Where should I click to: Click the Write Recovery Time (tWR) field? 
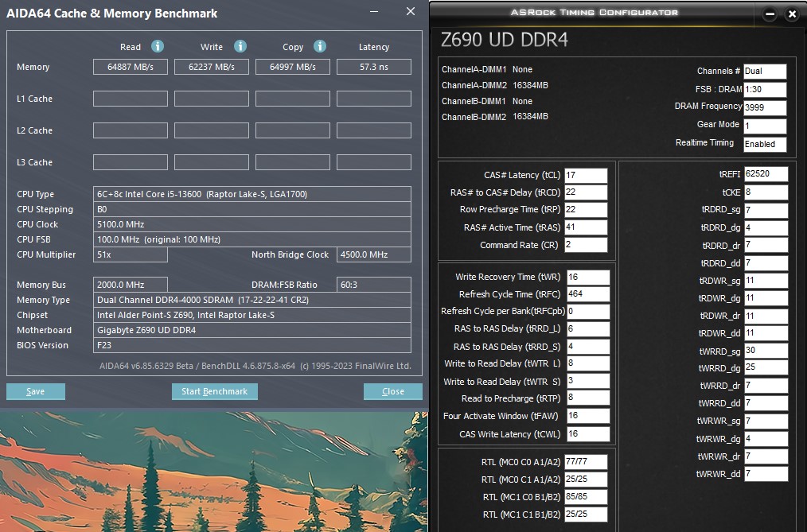coord(588,277)
